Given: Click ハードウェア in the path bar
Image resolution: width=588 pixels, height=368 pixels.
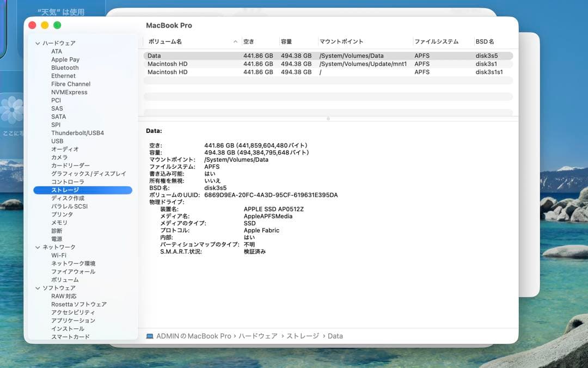Looking at the screenshot, I should pos(258,336).
